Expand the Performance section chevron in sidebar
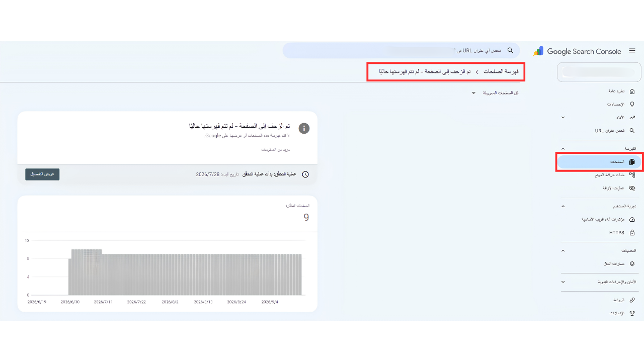644x362 pixels. point(563,117)
